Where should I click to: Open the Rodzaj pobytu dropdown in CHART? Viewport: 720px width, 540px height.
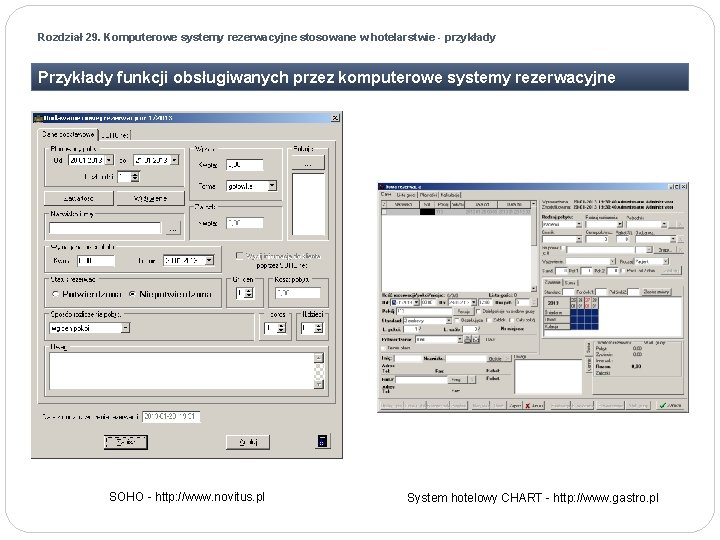pyautogui.click(x=579, y=225)
